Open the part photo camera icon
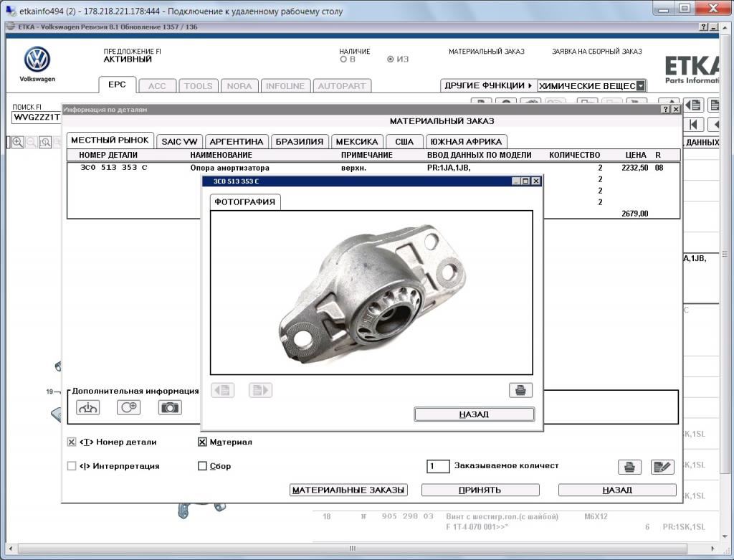 tap(170, 407)
